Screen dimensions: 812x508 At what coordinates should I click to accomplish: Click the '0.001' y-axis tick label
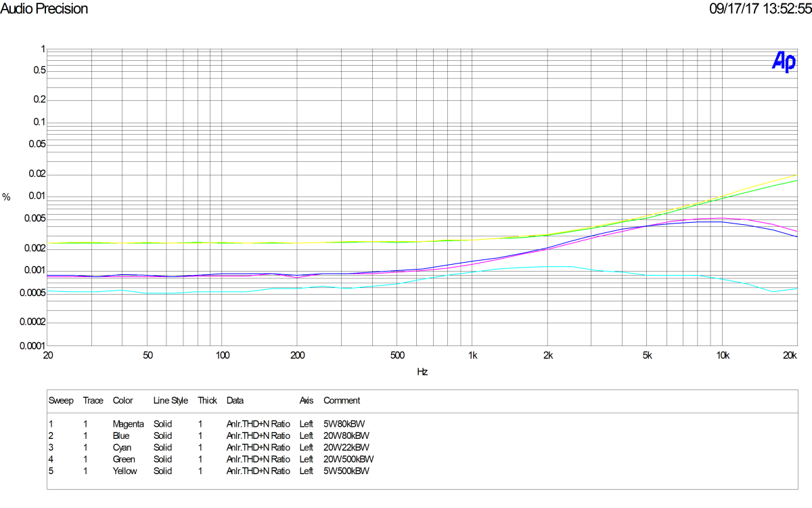[34, 270]
